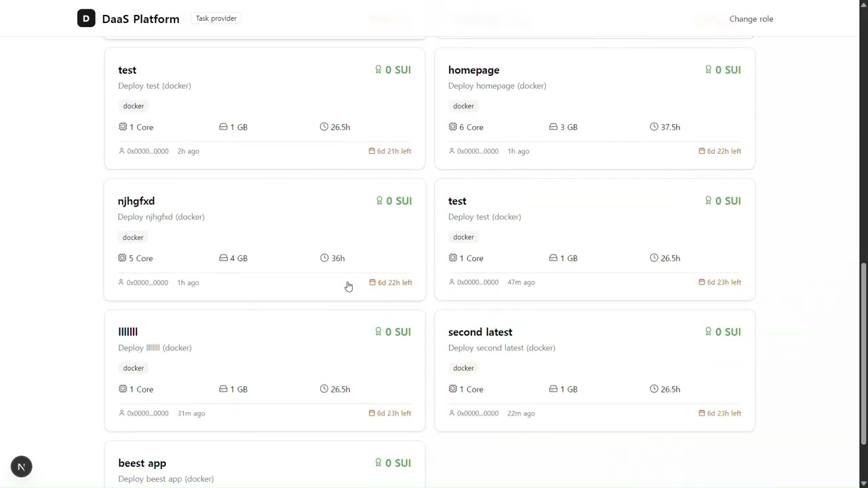Click the CPU icon on the homepage card
Screen dimensions: 868x488
pos(453,127)
